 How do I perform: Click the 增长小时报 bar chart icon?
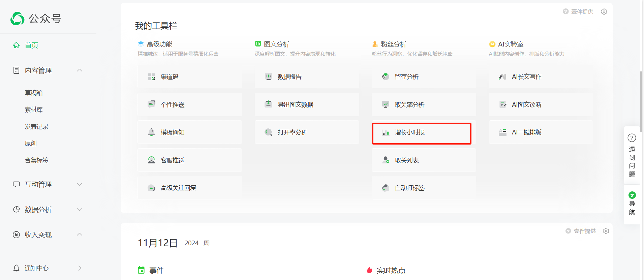(x=386, y=132)
